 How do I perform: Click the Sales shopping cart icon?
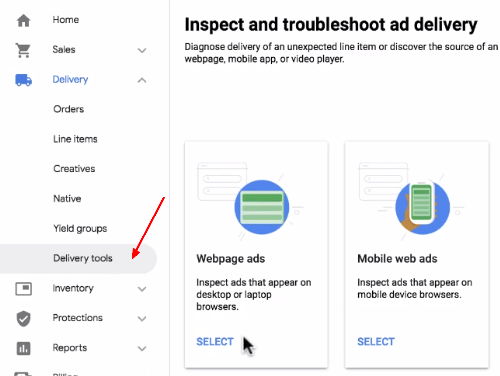coord(23,50)
